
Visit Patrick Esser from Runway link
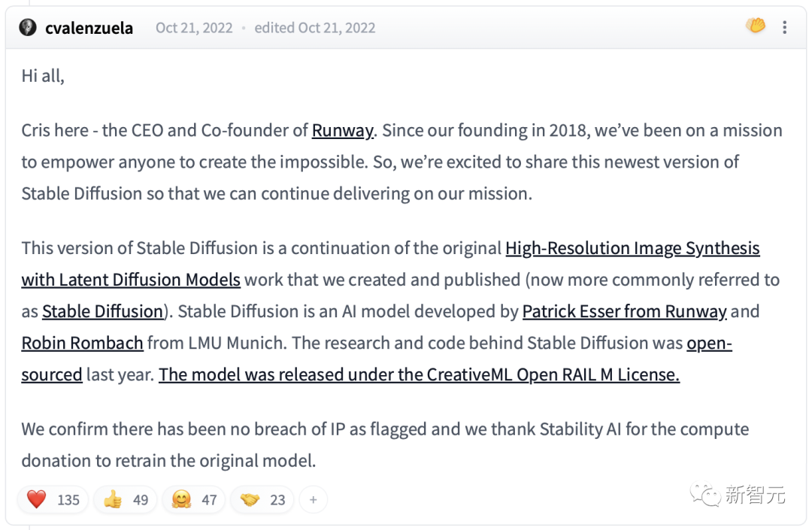[624, 311]
